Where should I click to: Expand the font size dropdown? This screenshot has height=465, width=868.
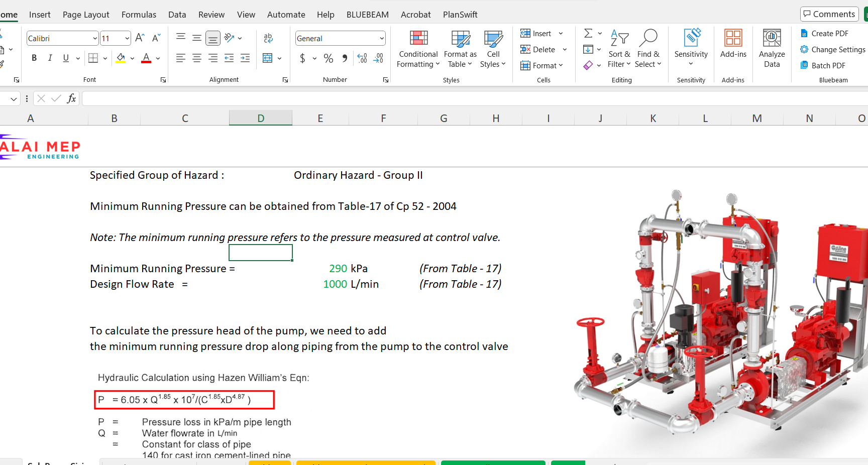click(127, 39)
